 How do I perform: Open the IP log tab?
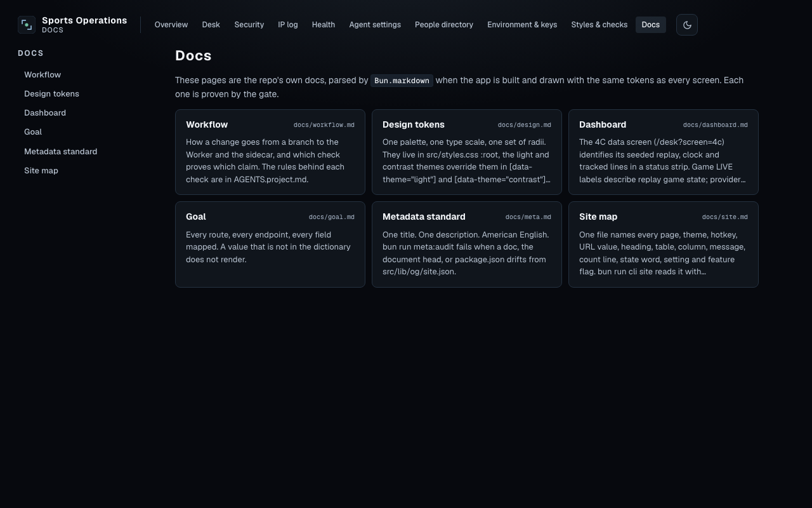tap(288, 25)
